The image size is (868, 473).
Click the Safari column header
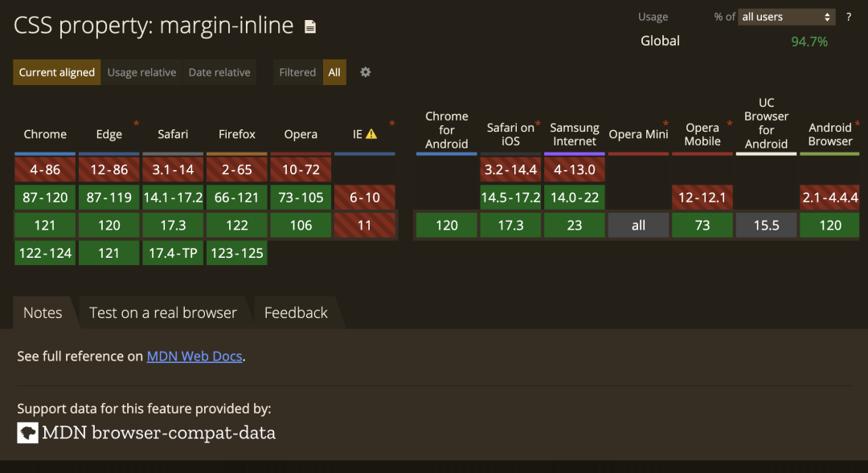[x=173, y=134]
